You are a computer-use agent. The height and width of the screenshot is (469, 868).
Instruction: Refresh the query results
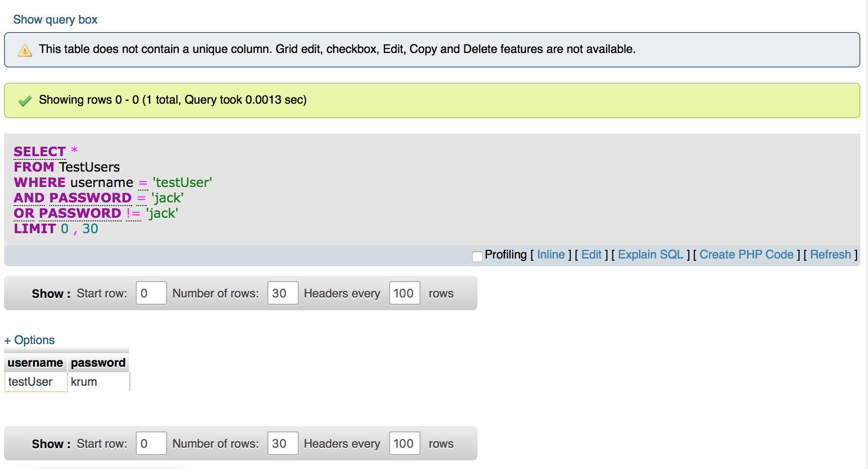[x=831, y=254]
